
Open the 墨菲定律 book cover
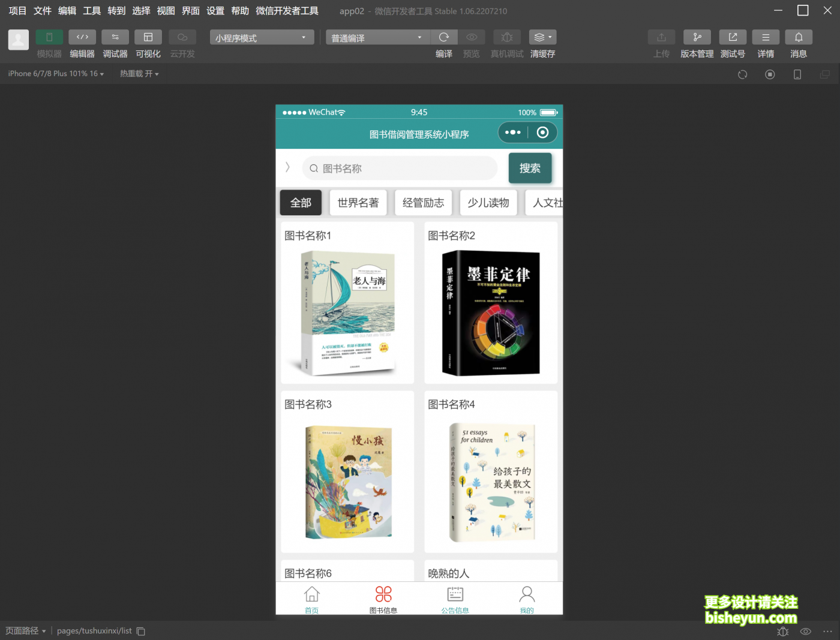click(x=491, y=313)
